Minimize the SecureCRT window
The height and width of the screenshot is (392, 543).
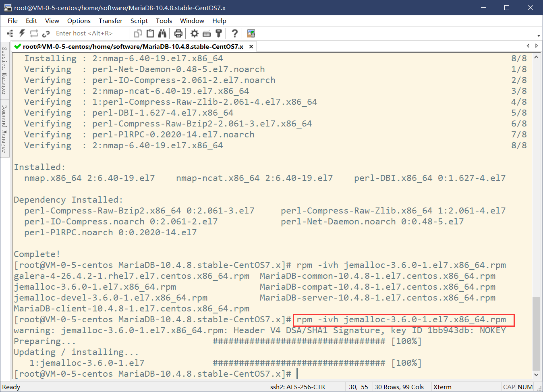click(x=483, y=8)
